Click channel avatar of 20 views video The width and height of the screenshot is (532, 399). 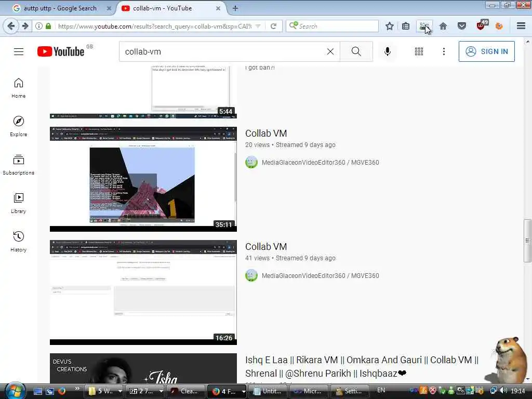pos(251,162)
